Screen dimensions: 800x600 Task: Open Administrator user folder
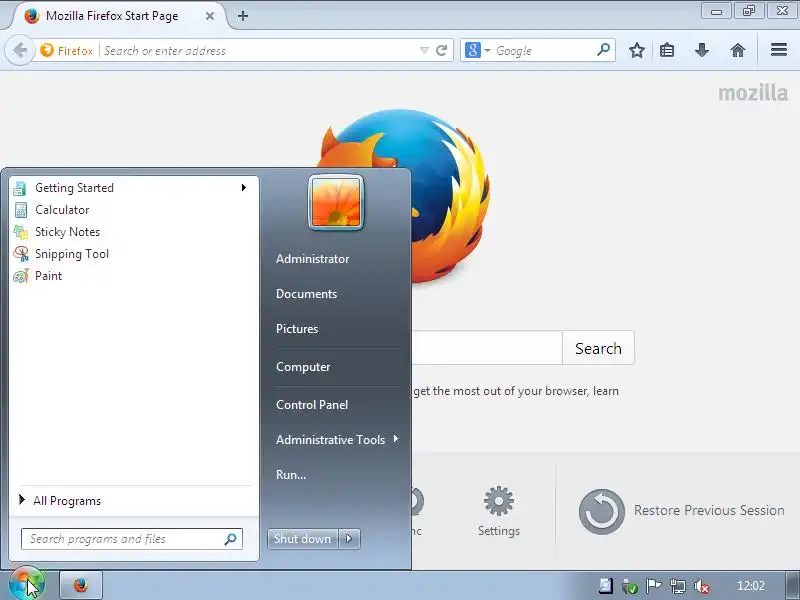(x=313, y=259)
